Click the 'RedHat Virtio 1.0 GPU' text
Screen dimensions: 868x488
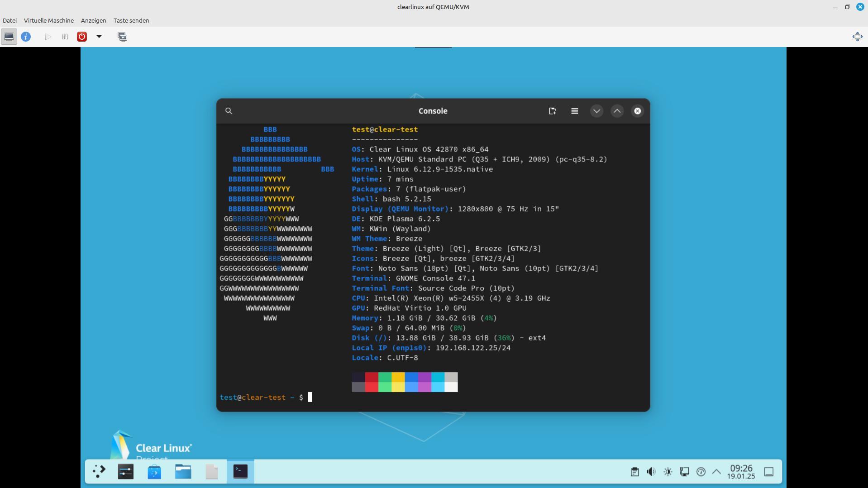pos(420,308)
